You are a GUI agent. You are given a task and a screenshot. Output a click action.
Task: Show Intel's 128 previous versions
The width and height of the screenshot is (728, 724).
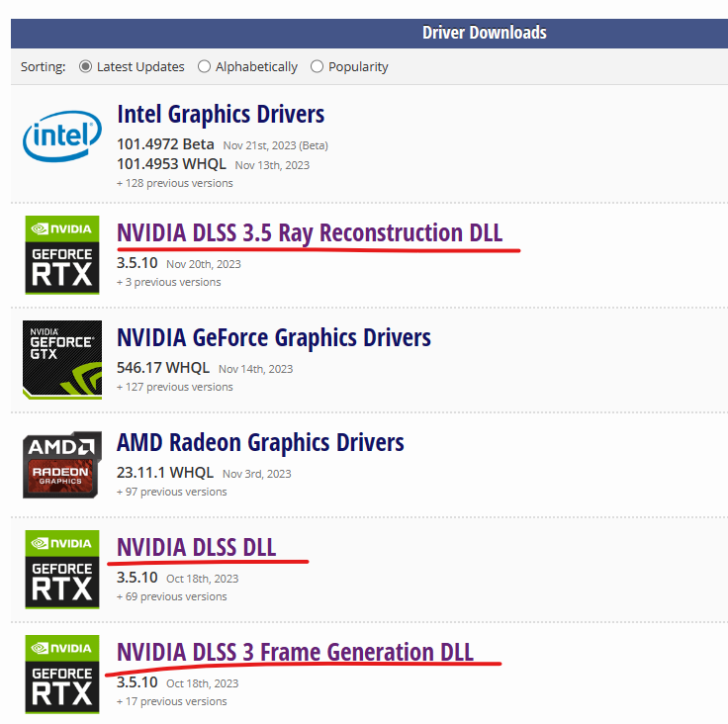coord(174,183)
